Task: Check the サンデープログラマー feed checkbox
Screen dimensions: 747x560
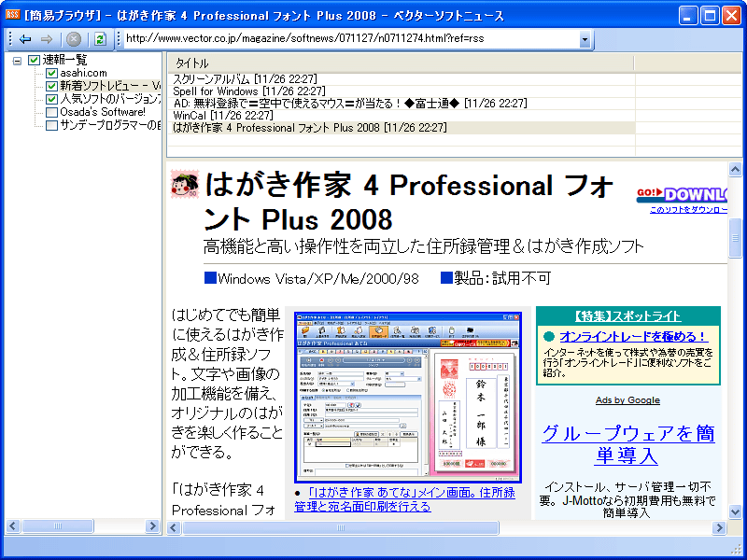Action: 51,125
